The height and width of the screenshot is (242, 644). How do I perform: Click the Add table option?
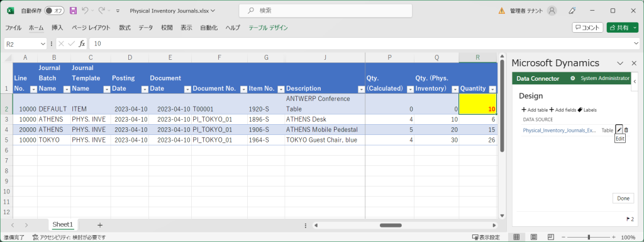535,110
